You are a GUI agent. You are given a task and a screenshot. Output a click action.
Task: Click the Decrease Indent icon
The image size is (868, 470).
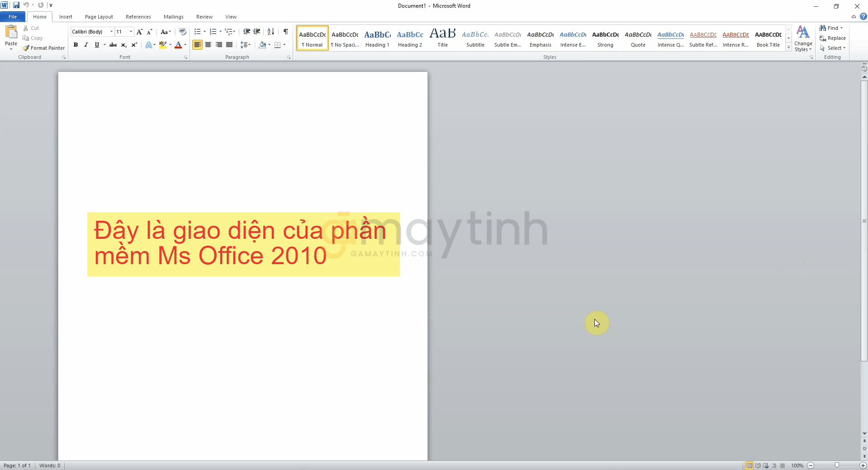[x=247, y=32]
